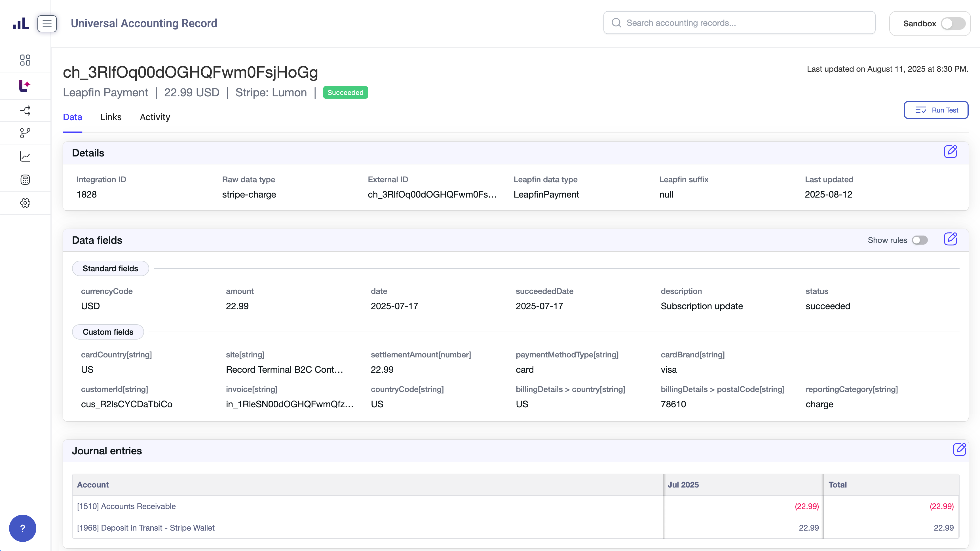This screenshot has width=980, height=551.
Task: Open the settings gear icon
Action: click(25, 203)
